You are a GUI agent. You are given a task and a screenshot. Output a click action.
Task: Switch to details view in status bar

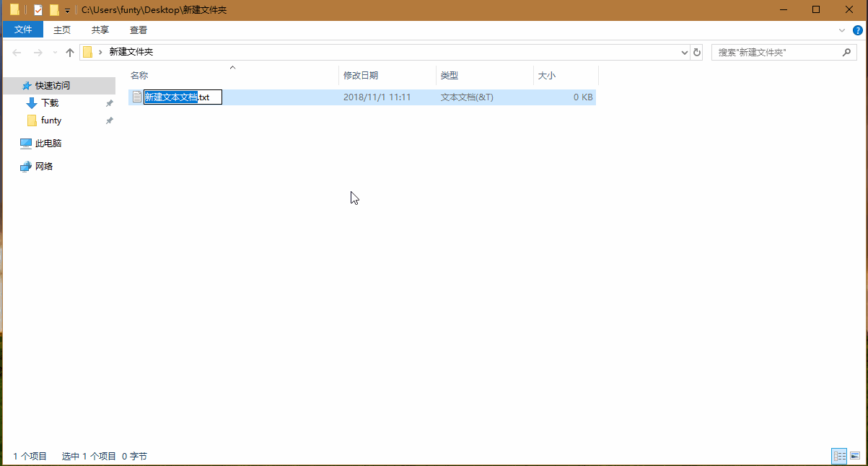click(839, 456)
